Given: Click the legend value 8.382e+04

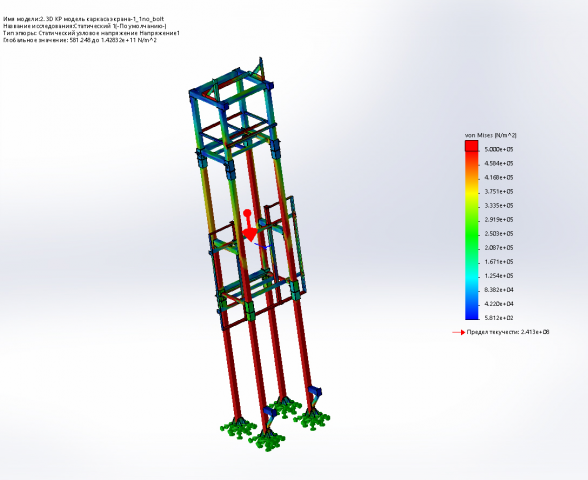Looking at the screenshot, I should point(499,290).
